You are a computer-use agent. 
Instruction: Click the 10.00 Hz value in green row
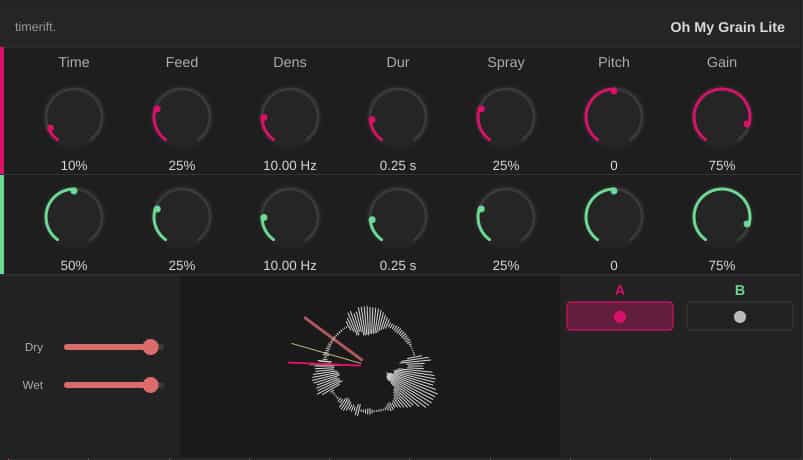[x=290, y=265]
